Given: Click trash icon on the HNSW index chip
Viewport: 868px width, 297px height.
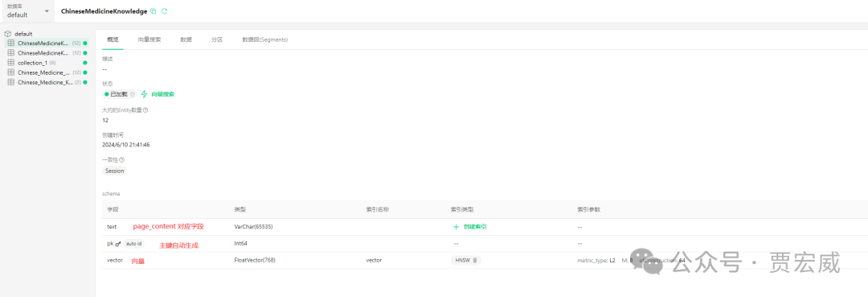Looking at the screenshot, I should [474, 260].
